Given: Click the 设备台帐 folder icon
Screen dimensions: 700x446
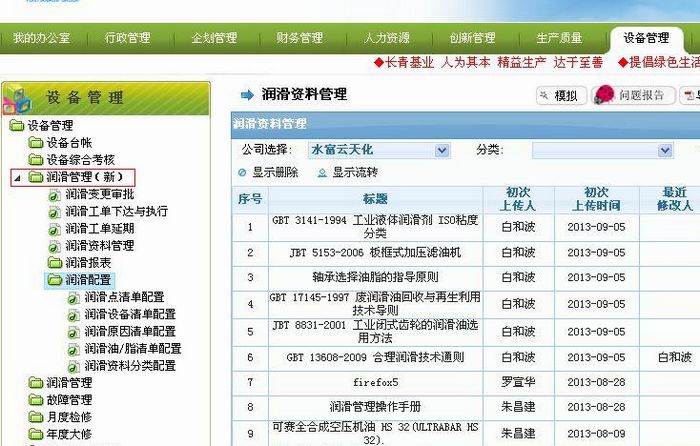Looking at the screenshot, I should pos(35,143).
